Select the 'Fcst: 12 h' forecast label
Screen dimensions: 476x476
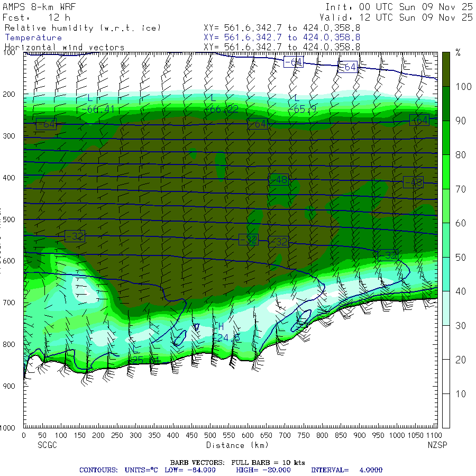(x=36, y=17)
